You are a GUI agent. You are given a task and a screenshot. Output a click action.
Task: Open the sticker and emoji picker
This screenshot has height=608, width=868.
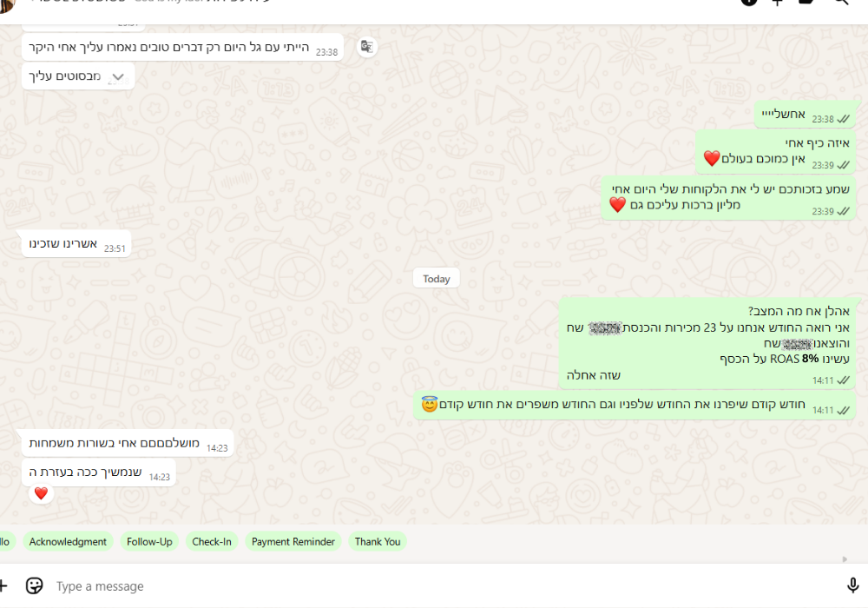pos(35,585)
